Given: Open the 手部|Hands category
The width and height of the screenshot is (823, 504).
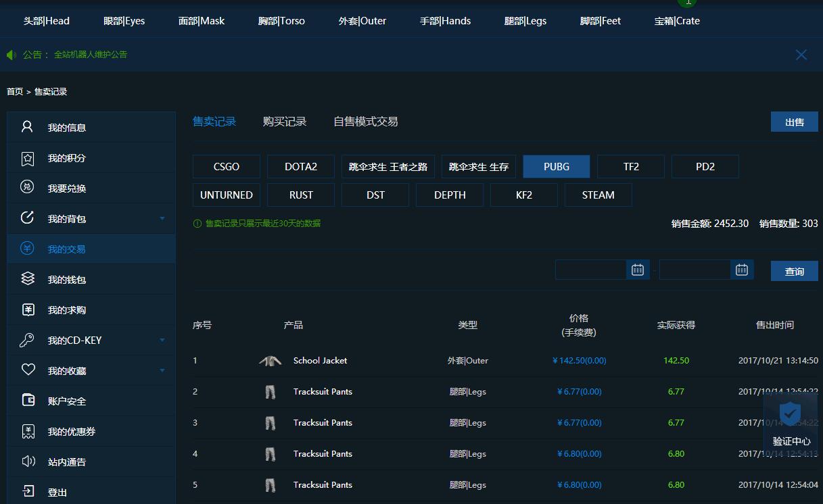Looking at the screenshot, I should click(445, 21).
